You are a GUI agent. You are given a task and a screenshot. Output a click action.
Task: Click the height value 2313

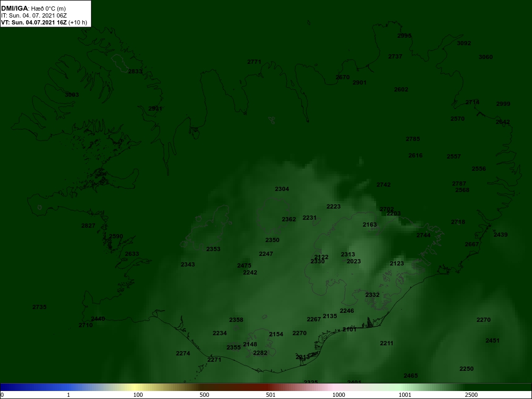click(348, 254)
